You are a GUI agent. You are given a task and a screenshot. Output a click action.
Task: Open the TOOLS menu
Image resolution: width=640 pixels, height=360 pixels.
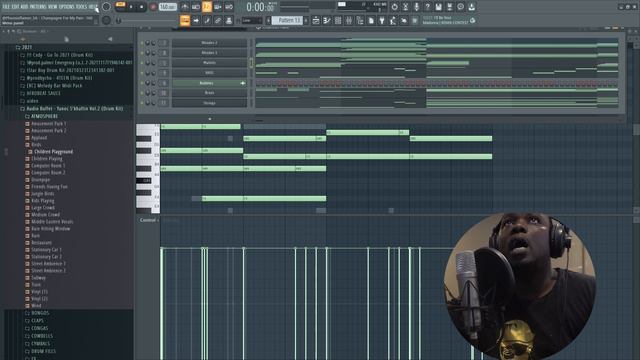coord(82,7)
